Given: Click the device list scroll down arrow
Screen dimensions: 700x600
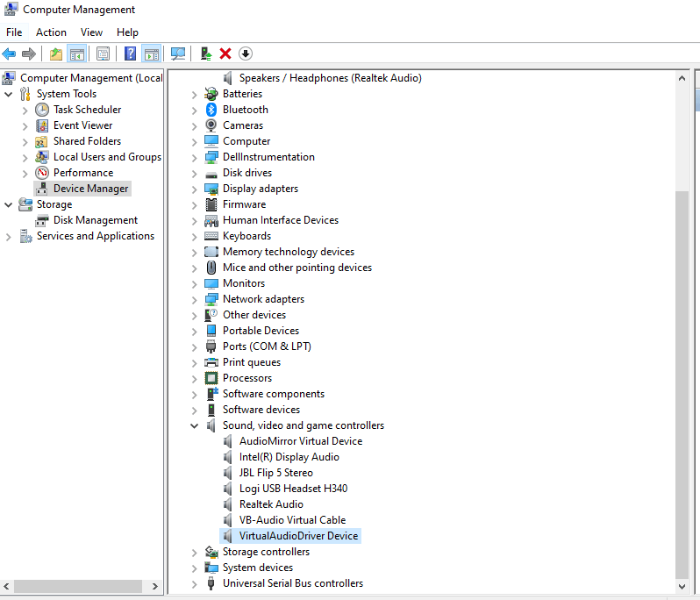Looking at the screenshot, I should (x=682, y=587).
